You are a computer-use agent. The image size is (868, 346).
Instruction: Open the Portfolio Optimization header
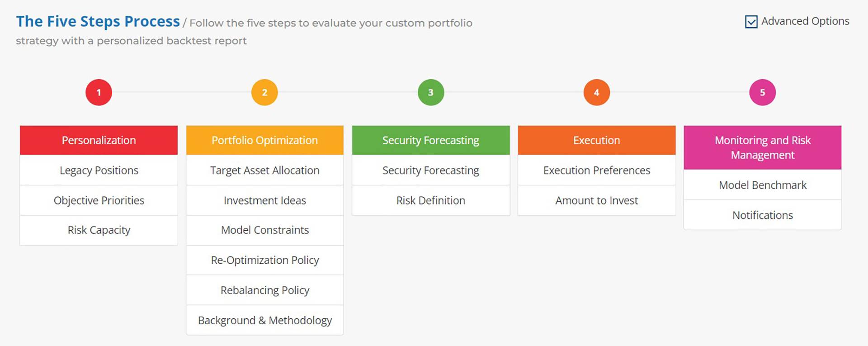pos(264,140)
